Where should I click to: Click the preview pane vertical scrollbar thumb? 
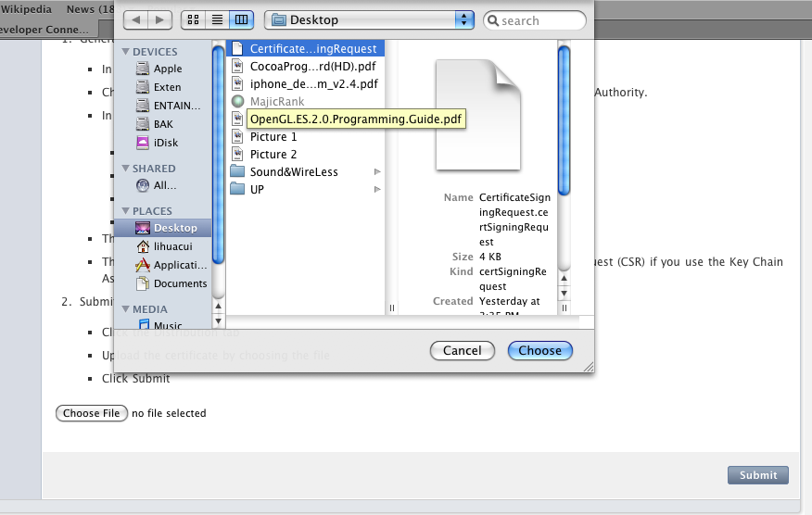pos(564,120)
